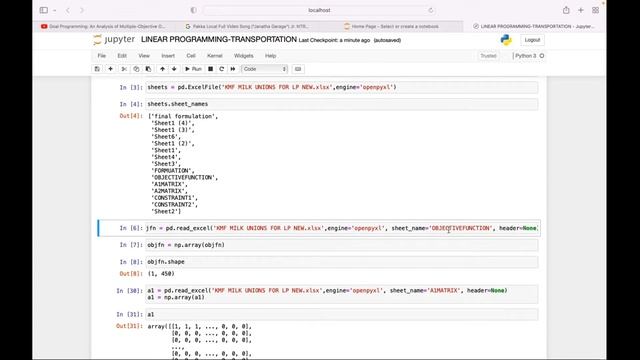640x360 pixels.
Task: Click the Python 3 kernel indicator
Action: tap(529, 56)
